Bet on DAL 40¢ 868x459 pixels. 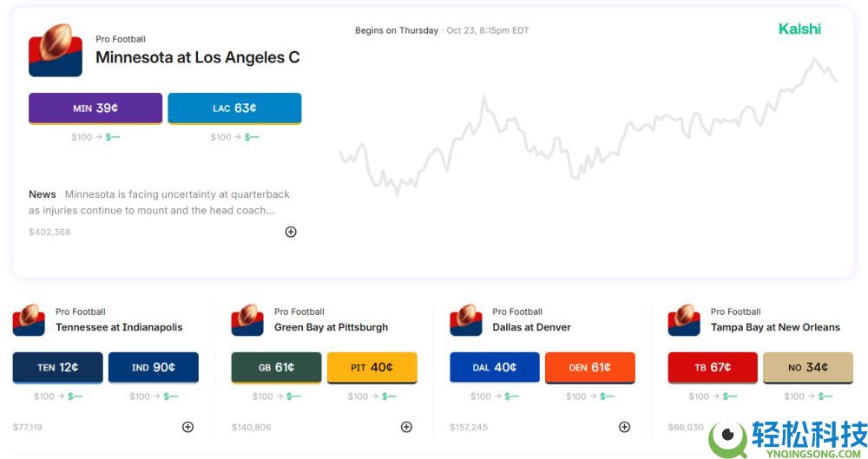click(x=495, y=367)
